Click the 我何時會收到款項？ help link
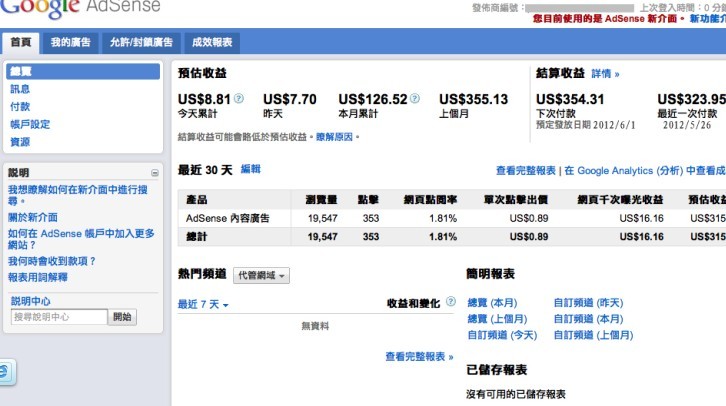The width and height of the screenshot is (726, 406). tap(52, 261)
